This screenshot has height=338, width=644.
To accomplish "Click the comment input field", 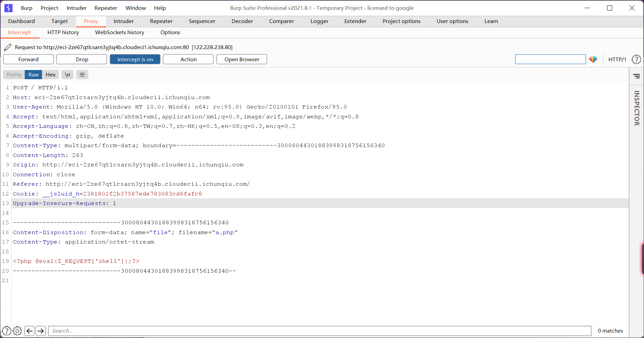I will (x=550, y=59).
